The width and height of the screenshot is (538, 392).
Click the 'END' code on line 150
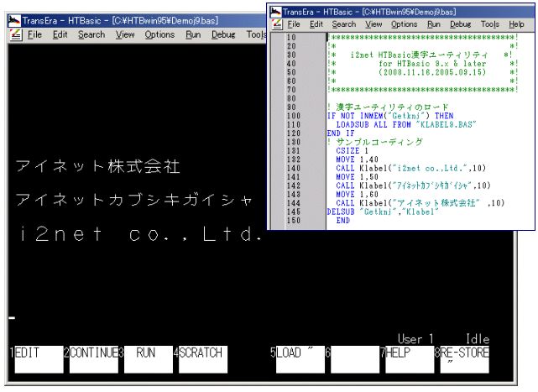343,221
